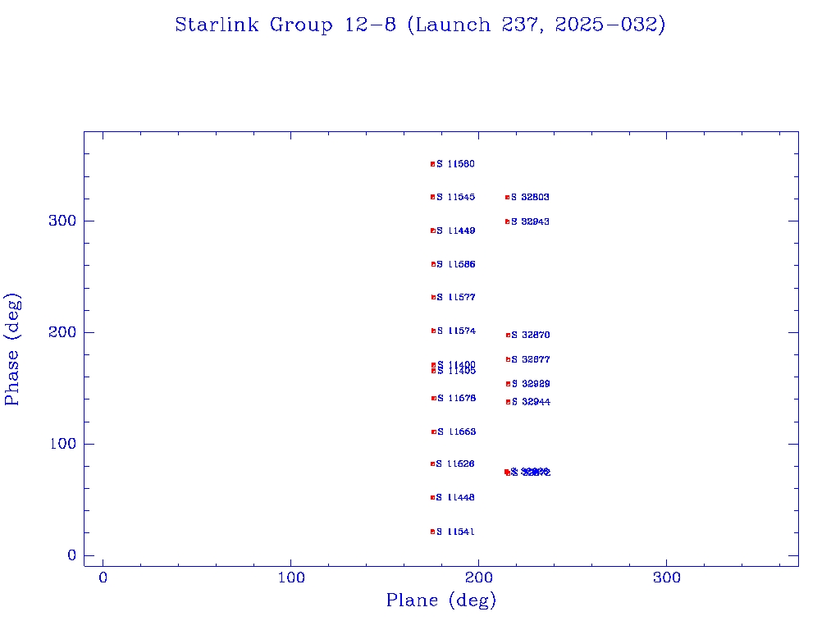The width and height of the screenshot is (840, 630).
Task: Click the Phase axis tick label '300'
Action: click(62, 221)
